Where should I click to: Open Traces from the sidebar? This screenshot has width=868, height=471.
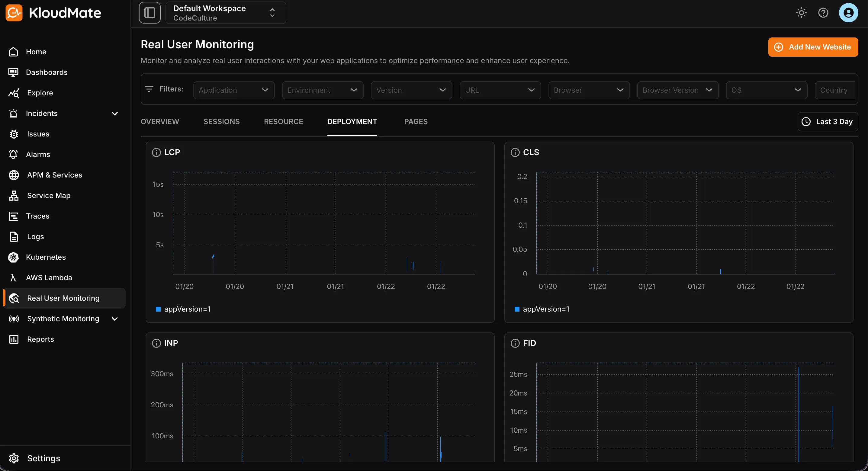point(37,216)
